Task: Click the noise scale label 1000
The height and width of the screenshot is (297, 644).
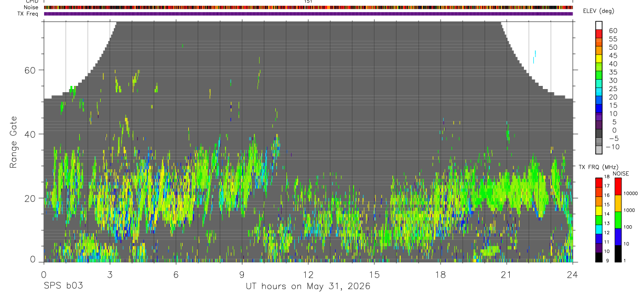Action: point(630,210)
